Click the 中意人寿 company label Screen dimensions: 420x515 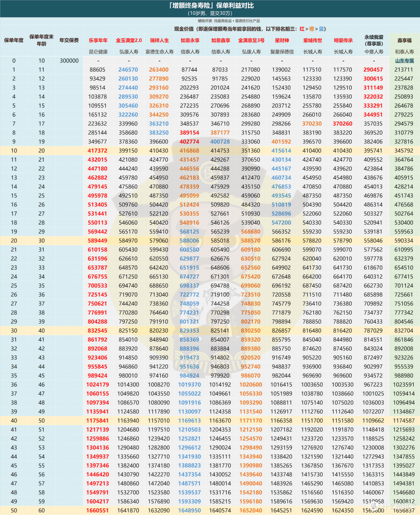coord(374,52)
